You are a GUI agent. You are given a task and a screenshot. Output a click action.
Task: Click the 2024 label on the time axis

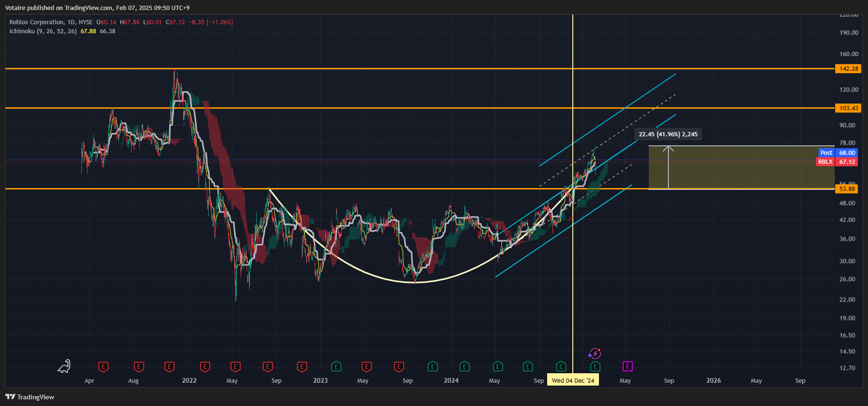pyautogui.click(x=451, y=381)
